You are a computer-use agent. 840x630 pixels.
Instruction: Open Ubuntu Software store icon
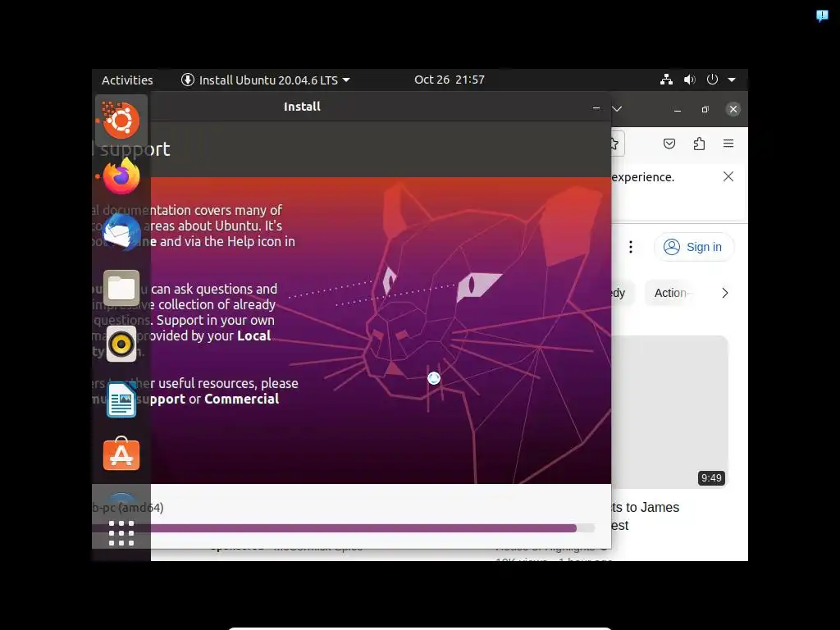[x=121, y=454]
